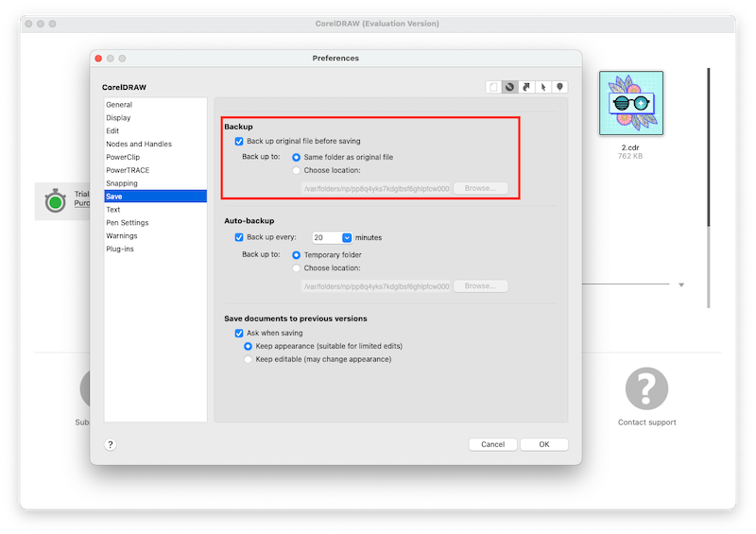Open Global balloon icon tab
This screenshot has height=534, width=756.
pyautogui.click(x=560, y=87)
